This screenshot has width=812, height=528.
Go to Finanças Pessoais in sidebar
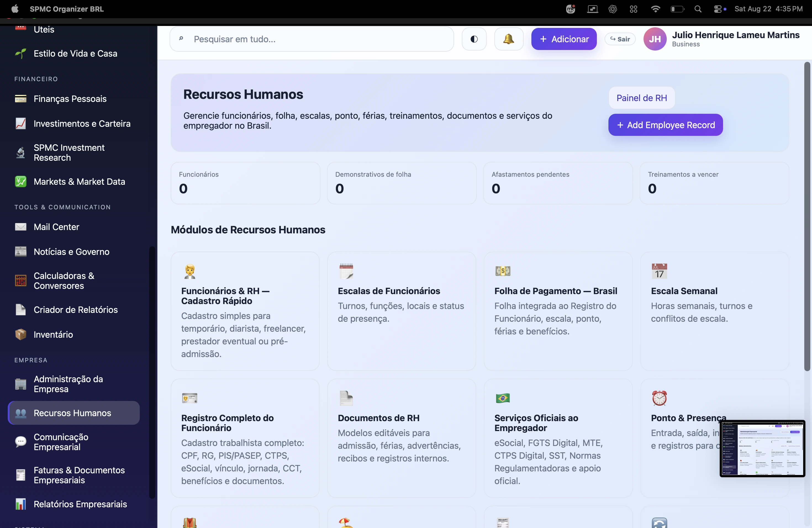coord(74,99)
